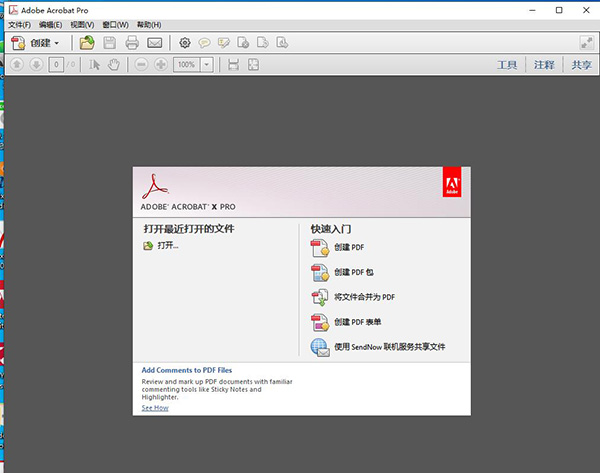Click the zoom out minus button

[141, 65]
